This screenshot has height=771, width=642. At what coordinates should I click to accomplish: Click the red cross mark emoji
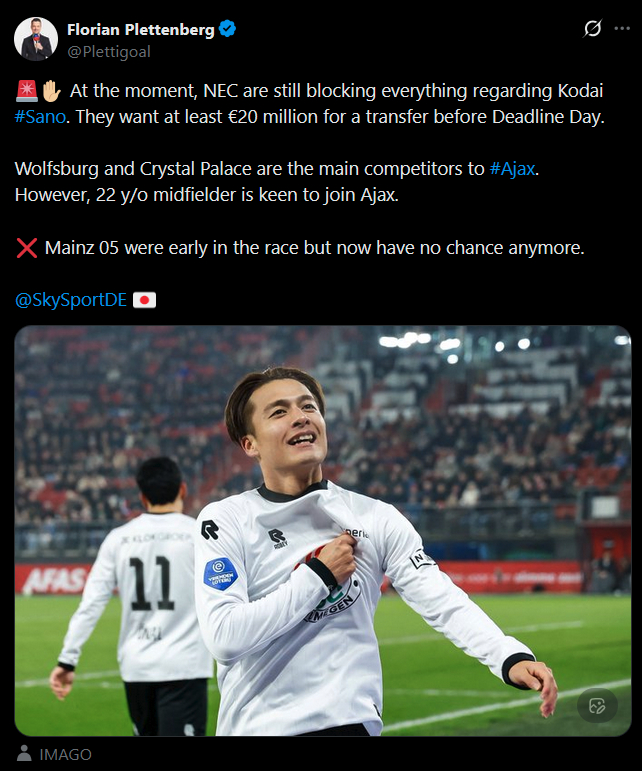(27, 248)
